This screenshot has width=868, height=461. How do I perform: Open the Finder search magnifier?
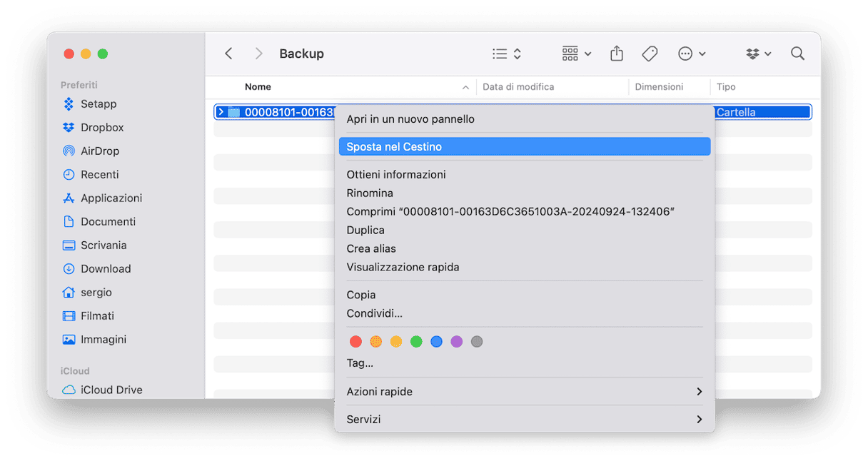[x=797, y=54]
